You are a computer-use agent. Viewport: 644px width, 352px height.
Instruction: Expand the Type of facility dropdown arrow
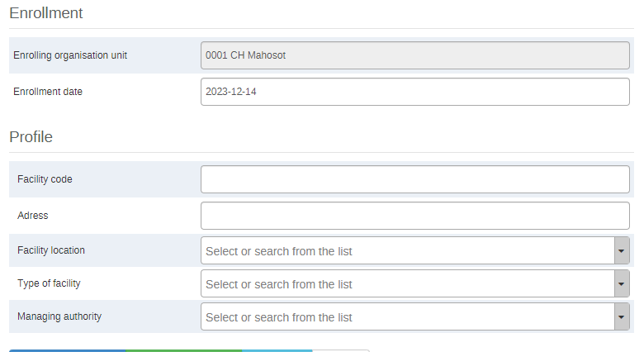tap(622, 283)
